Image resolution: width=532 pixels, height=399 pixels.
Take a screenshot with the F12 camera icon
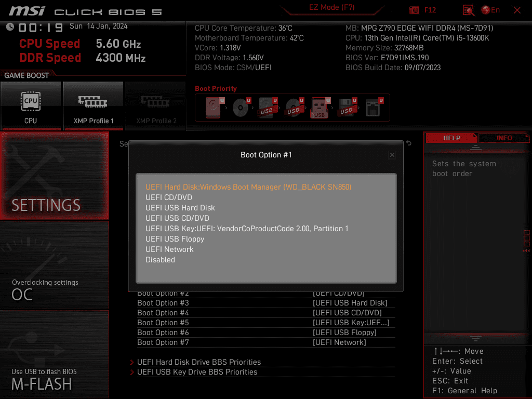pyautogui.click(x=414, y=10)
